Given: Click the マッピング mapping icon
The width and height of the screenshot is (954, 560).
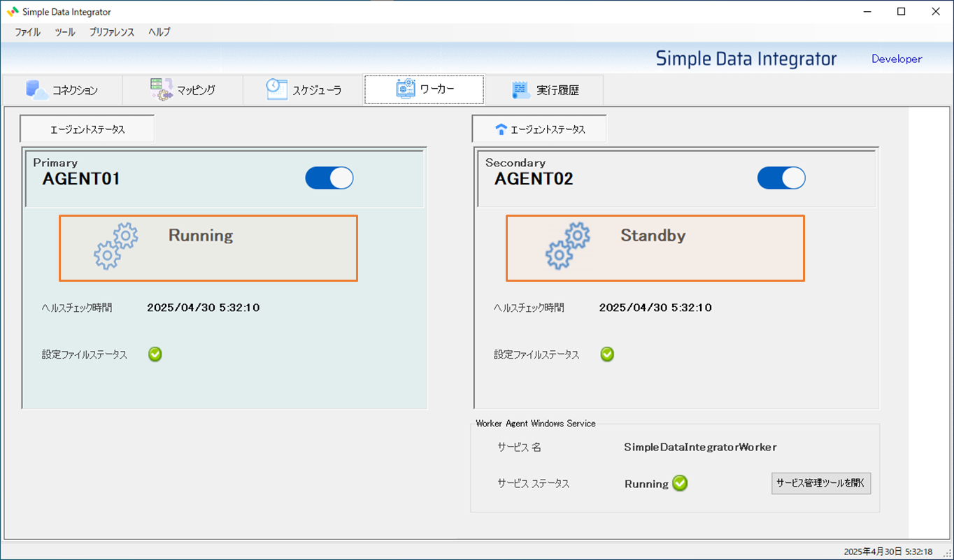Looking at the screenshot, I should (x=161, y=89).
